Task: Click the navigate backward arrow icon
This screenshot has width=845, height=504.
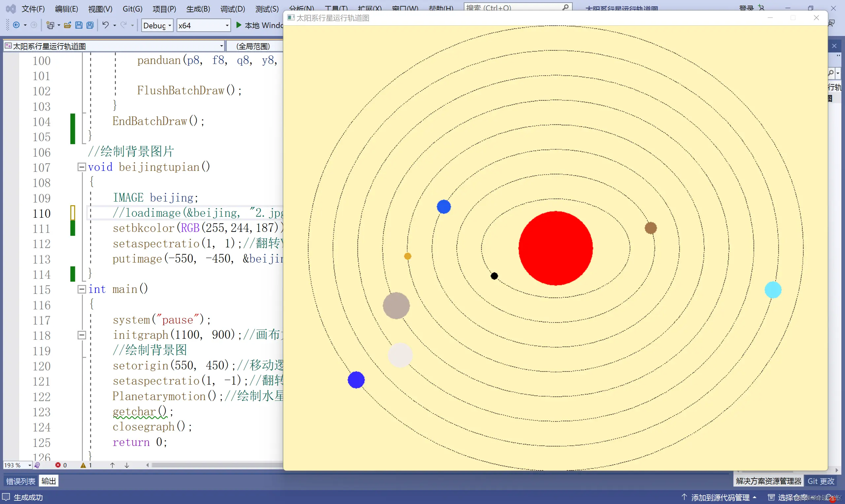Action: tap(16, 25)
